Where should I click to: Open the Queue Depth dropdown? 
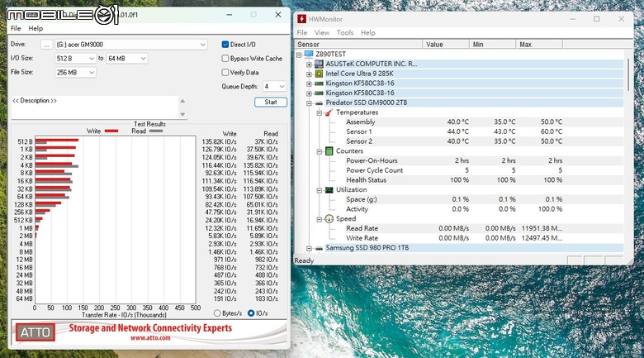274,87
